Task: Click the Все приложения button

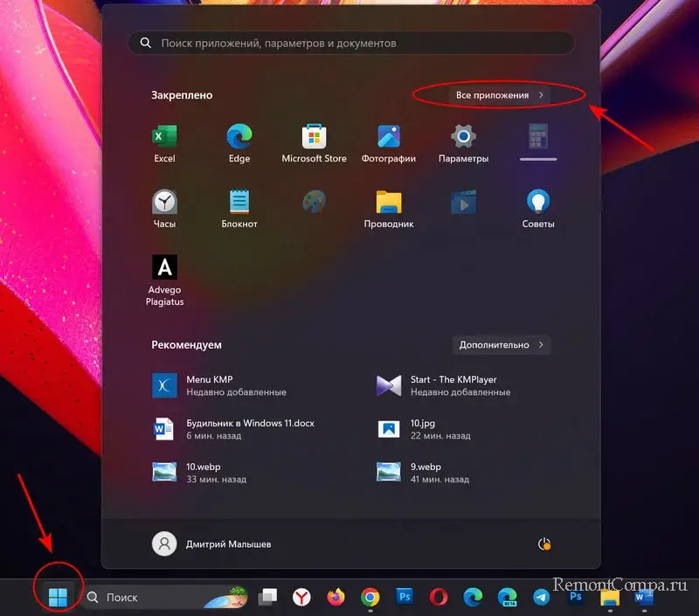Action: click(x=499, y=95)
